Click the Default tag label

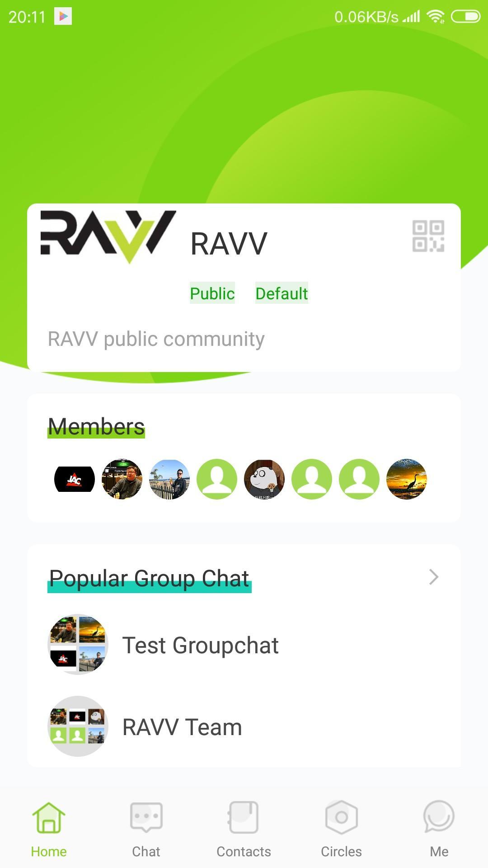[x=282, y=293]
